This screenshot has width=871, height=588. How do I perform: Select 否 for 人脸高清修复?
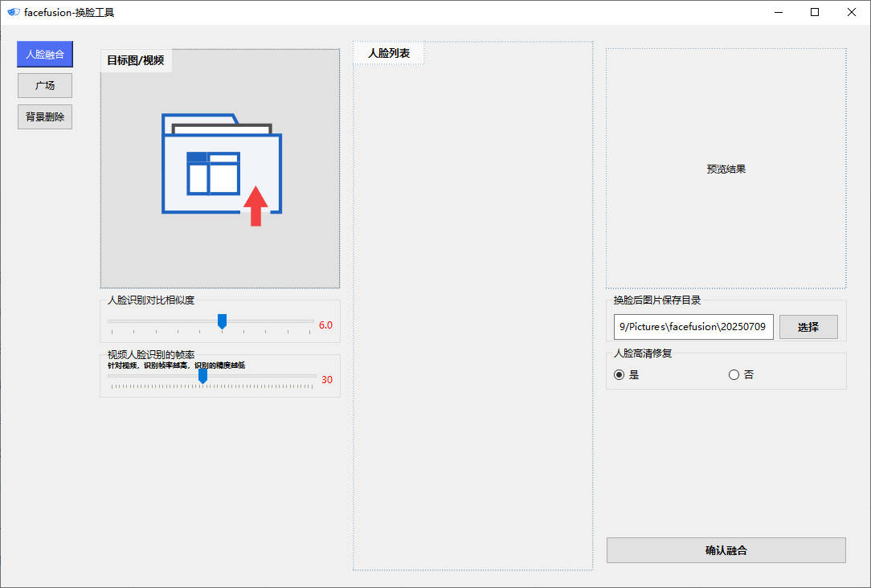741,375
